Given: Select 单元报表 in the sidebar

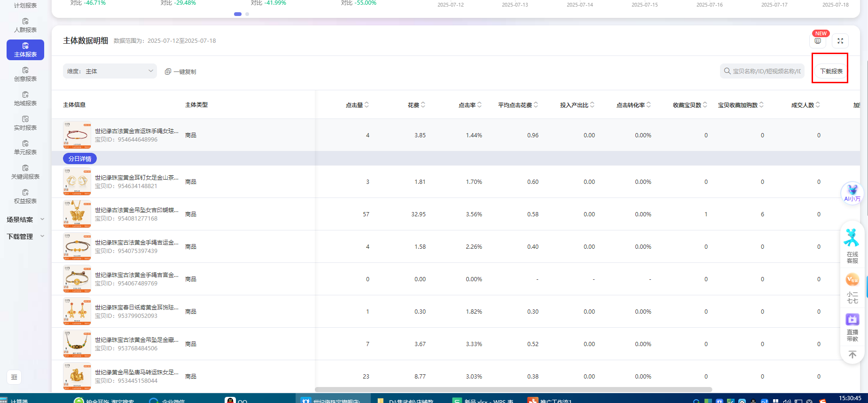Looking at the screenshot, I should 25,148.
